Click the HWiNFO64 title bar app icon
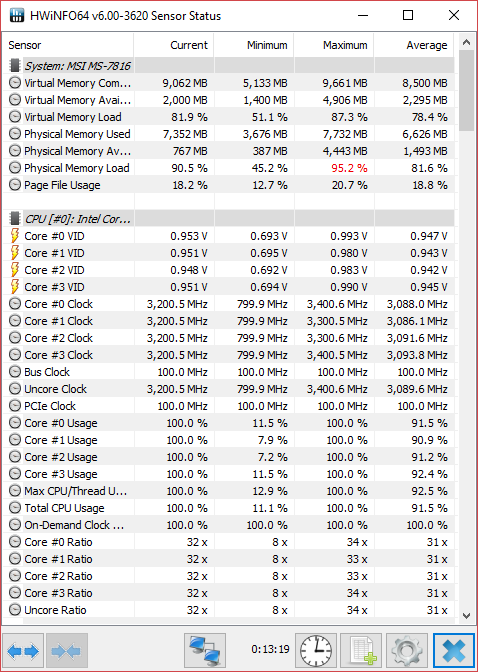The height and width of the screenshot is (672, 478). tap(16, 16)
